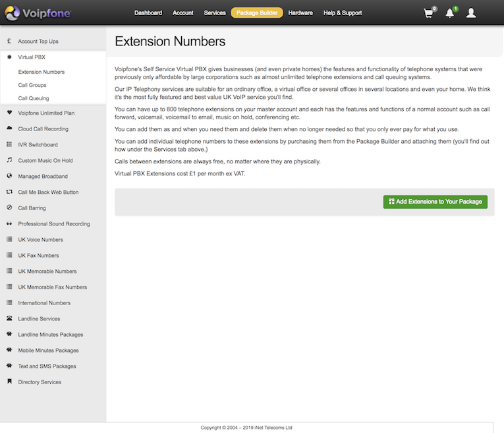Image resolution: width=504 pixels, height=433 pixels.
Task: Click the bookmark icon beside Directory Services
Action: 9,381
